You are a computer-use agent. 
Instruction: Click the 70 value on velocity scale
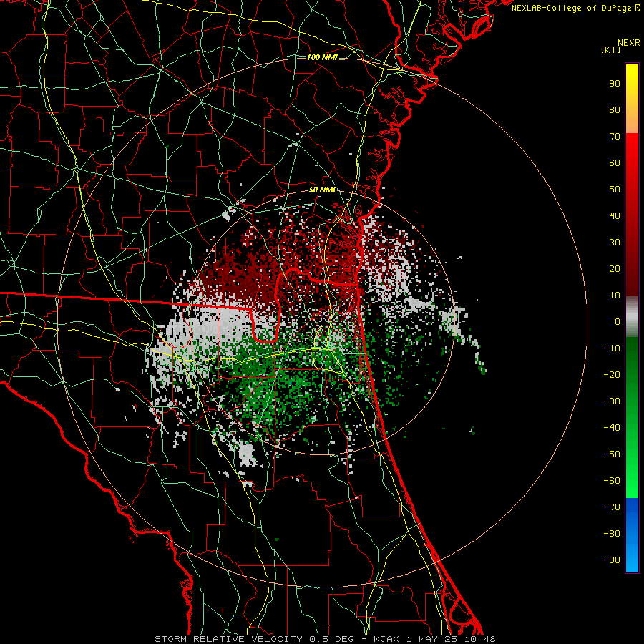click(x=615, y=137)
